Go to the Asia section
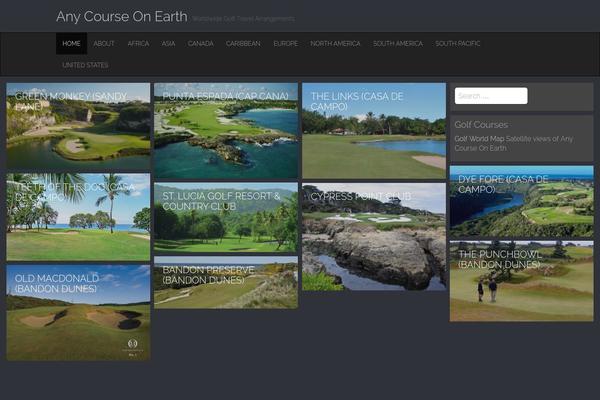This screenshot has width=600, height=400. [168, 44]
